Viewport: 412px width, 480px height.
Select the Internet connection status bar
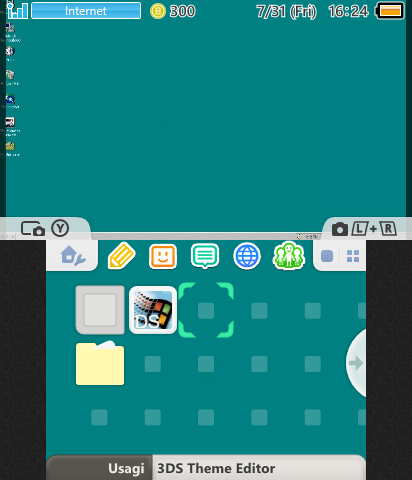tap(86, 11)
